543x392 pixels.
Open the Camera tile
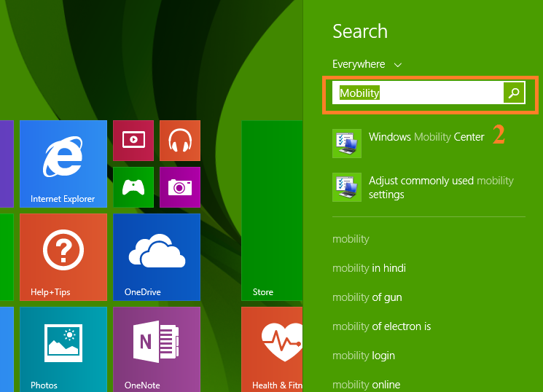(180, 187)
